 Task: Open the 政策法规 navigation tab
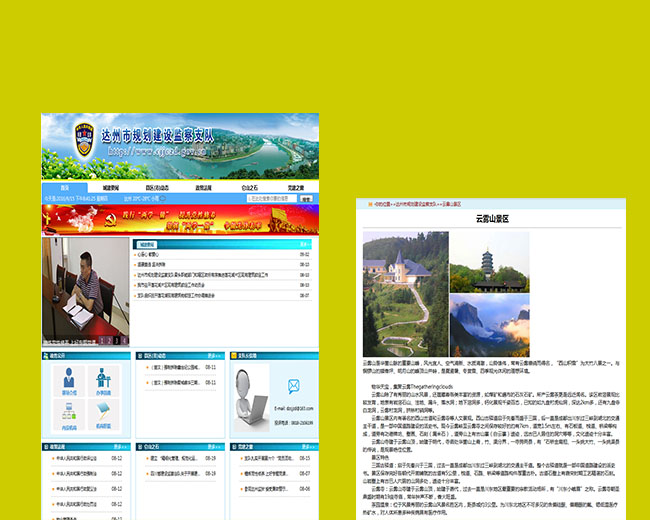click(203, 187)
